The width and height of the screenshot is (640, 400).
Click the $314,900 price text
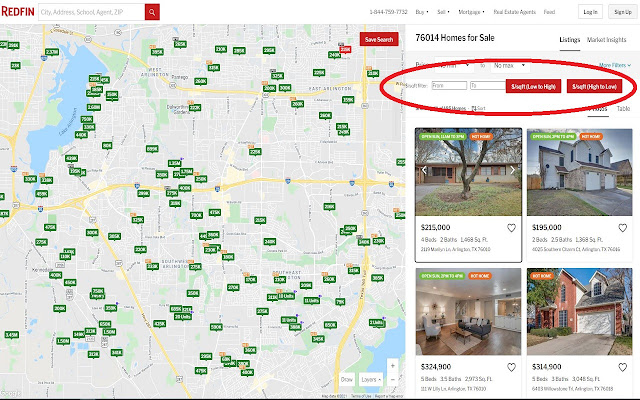(547, 367)
